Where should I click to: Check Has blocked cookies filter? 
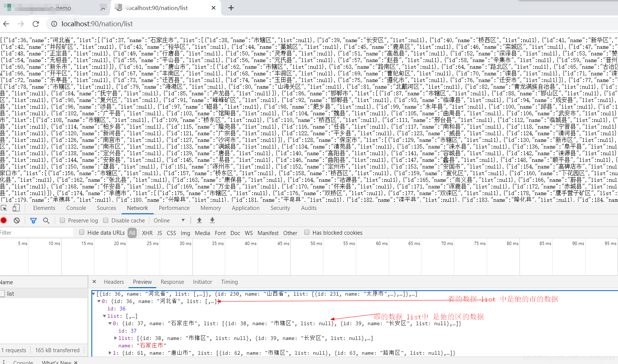click(x=307, y=232)
